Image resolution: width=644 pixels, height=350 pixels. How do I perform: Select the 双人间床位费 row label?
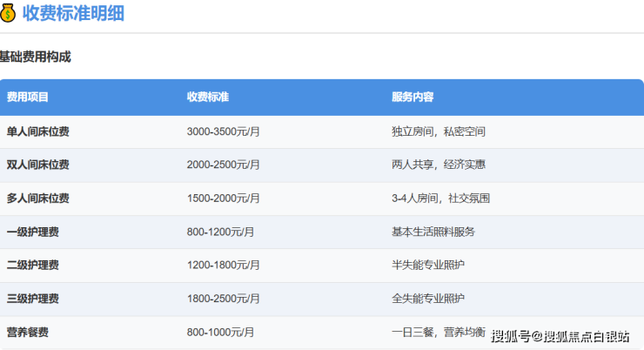37,165
